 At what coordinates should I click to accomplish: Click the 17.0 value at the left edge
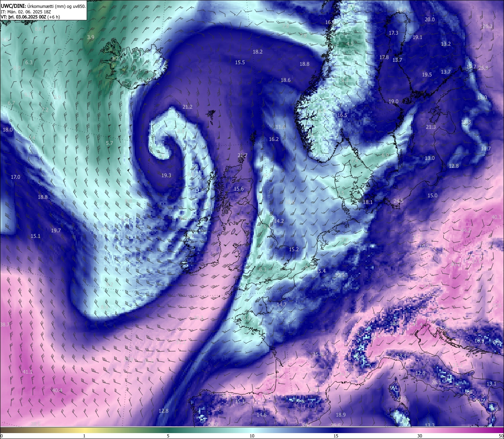(15, 177)
